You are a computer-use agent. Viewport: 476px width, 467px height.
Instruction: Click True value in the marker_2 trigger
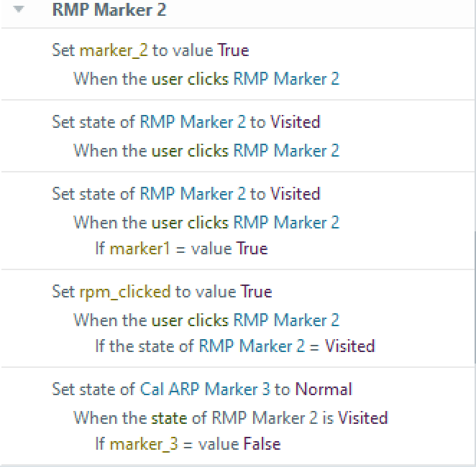click(234, 50)
